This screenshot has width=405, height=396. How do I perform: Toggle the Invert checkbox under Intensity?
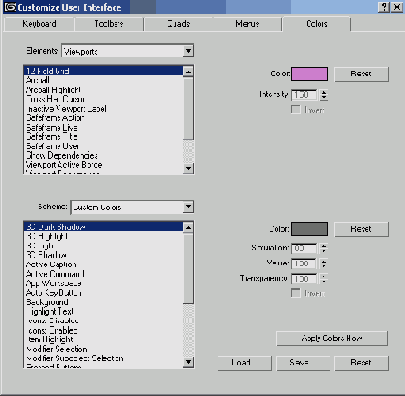click(x=295, y=110)
